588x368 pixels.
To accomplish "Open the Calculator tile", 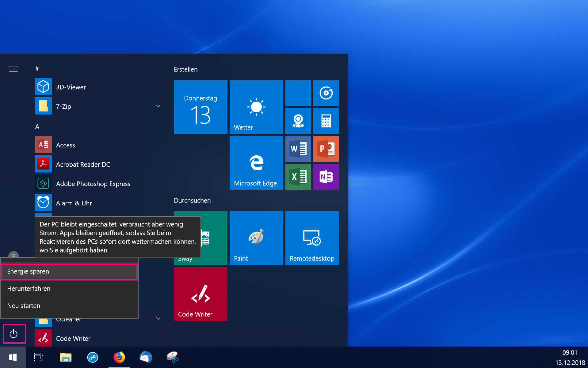I will coord(326,121).
